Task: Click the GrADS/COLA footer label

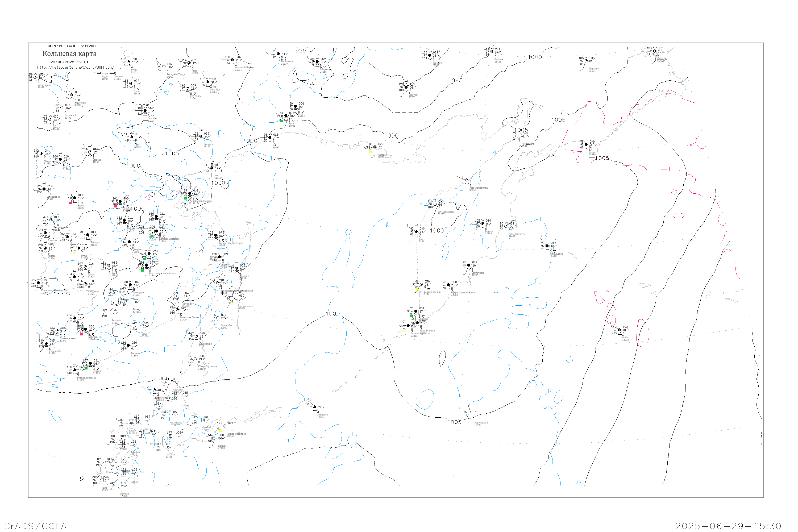Action: [35, 526]
